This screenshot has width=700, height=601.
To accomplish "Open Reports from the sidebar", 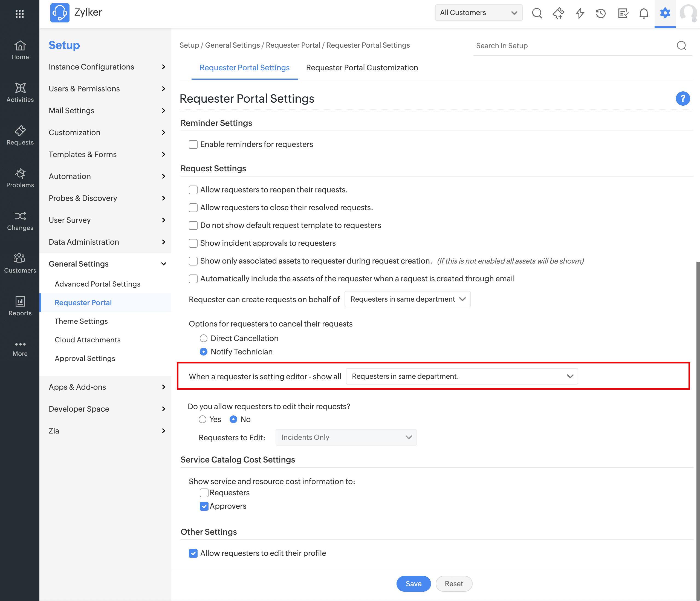I will [20, 306].
